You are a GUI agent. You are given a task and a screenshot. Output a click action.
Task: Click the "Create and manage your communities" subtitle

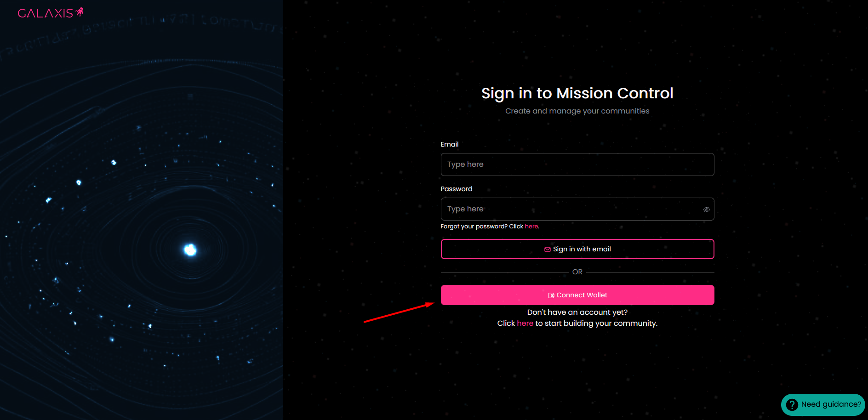(x=577, y=111)
